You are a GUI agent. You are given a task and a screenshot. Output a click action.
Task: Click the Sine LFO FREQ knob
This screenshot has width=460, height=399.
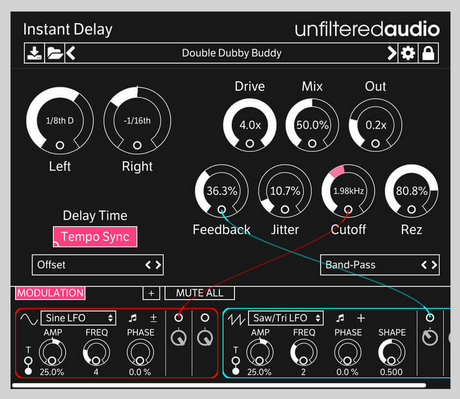click(x=96, y=353)
